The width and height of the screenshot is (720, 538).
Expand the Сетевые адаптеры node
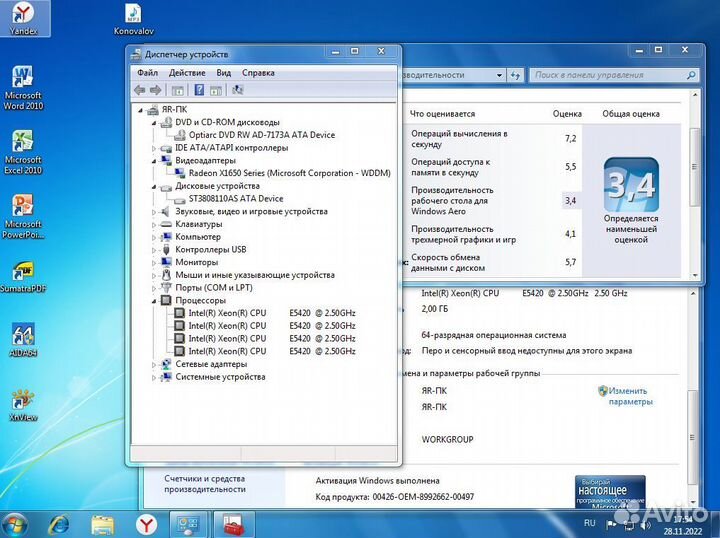tap(154, 364)
